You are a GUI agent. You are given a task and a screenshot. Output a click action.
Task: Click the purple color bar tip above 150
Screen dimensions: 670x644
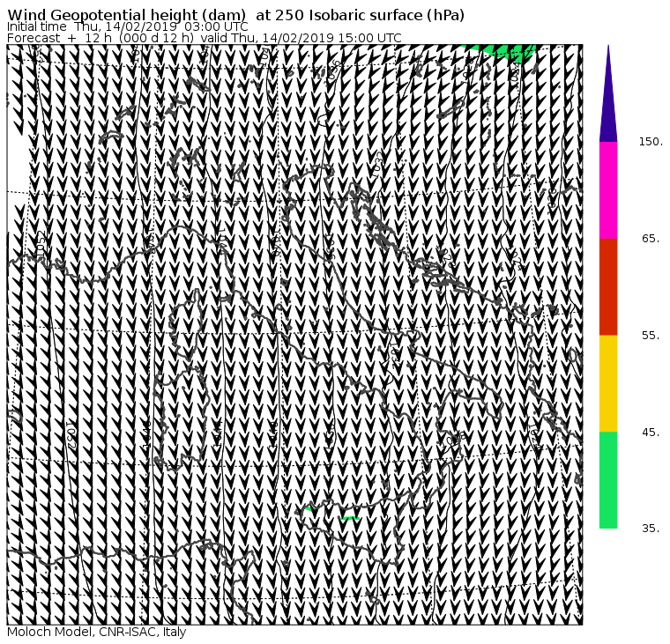pos(608,93)
